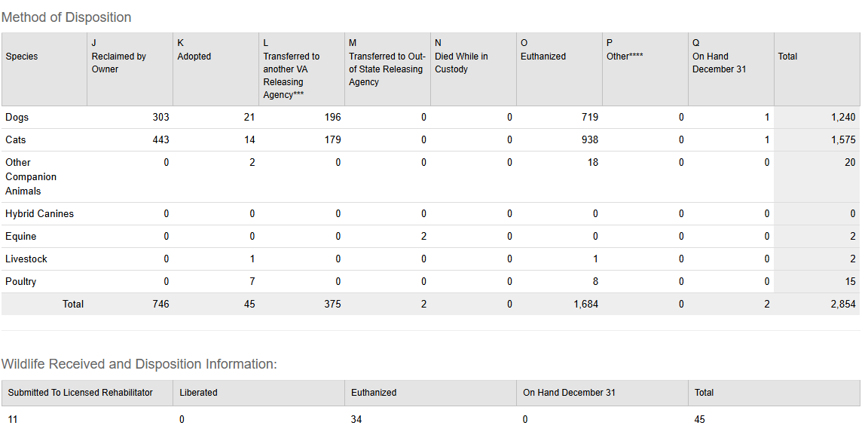
Task: Click Wildlife Received and Disposition Information heading
Action: pos(139,364)
